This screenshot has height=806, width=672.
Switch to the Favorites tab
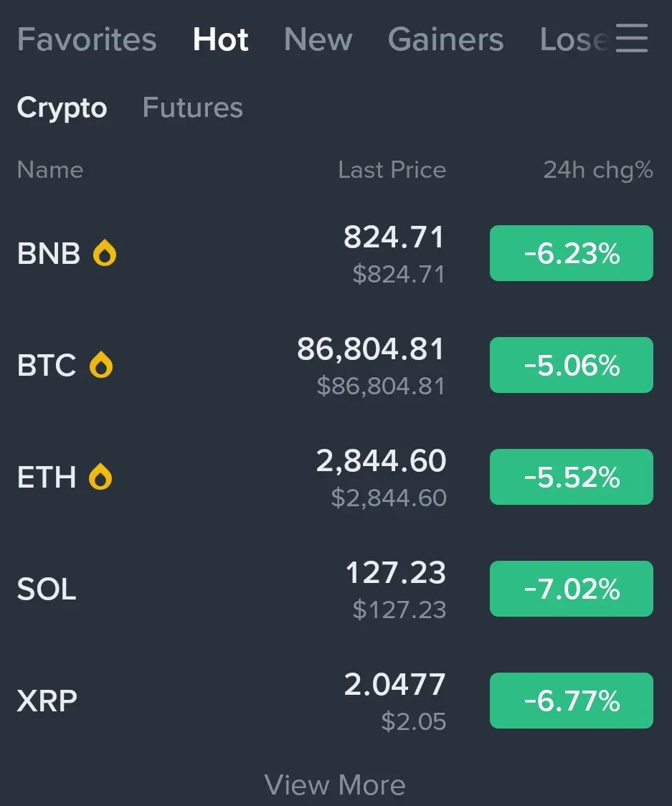point(87,39)
